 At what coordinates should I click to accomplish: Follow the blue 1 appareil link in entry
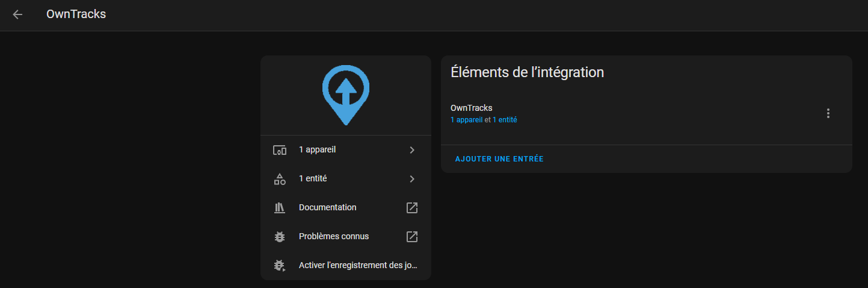[x=466, y=120]
